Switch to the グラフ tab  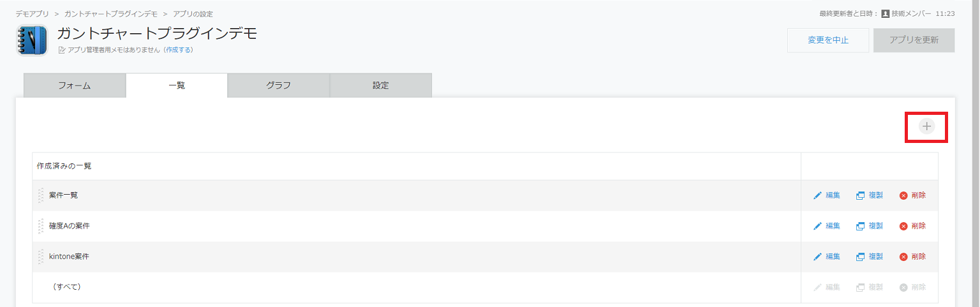(279, 86)
